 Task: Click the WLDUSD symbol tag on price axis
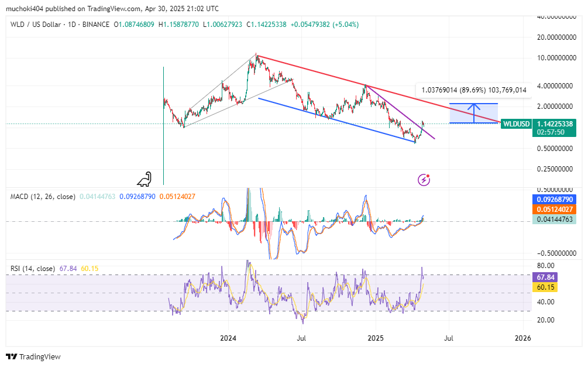(517, 124)
